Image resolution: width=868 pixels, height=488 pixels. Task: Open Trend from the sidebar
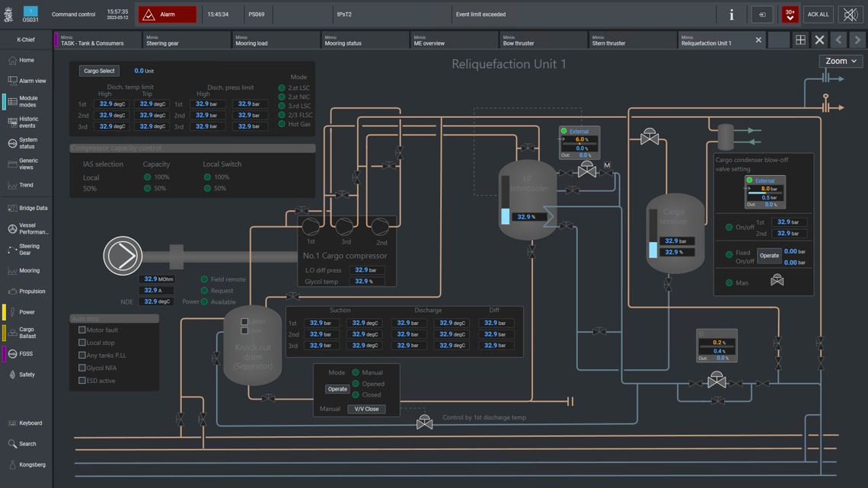pyautogui.click(x=26, y=185)
